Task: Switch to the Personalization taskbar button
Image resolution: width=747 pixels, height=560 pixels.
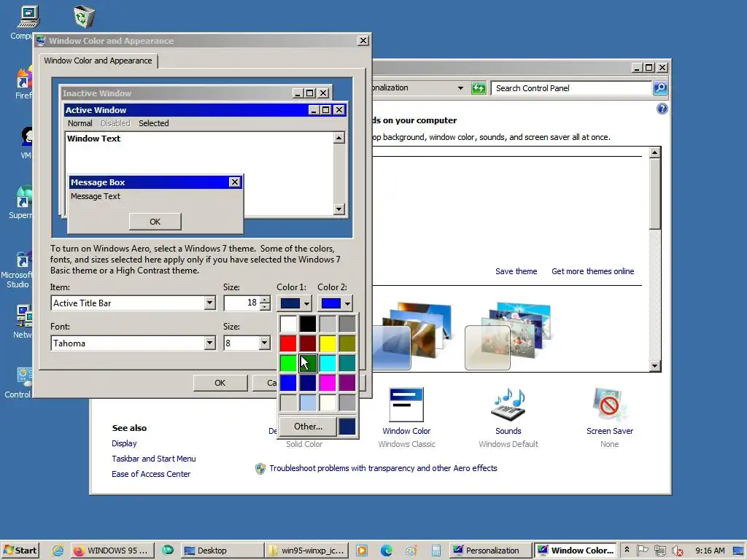Action: pyautogui.click(x=490, y=551)
